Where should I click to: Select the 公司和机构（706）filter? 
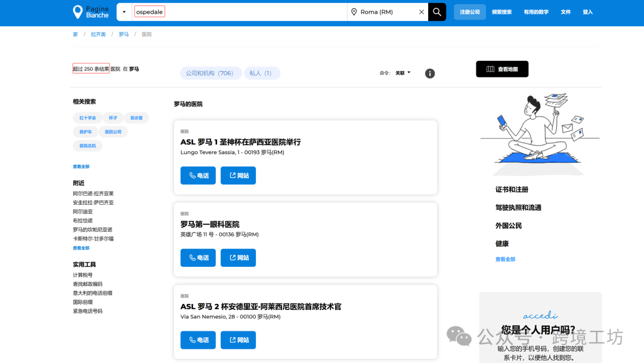point(210,72)
